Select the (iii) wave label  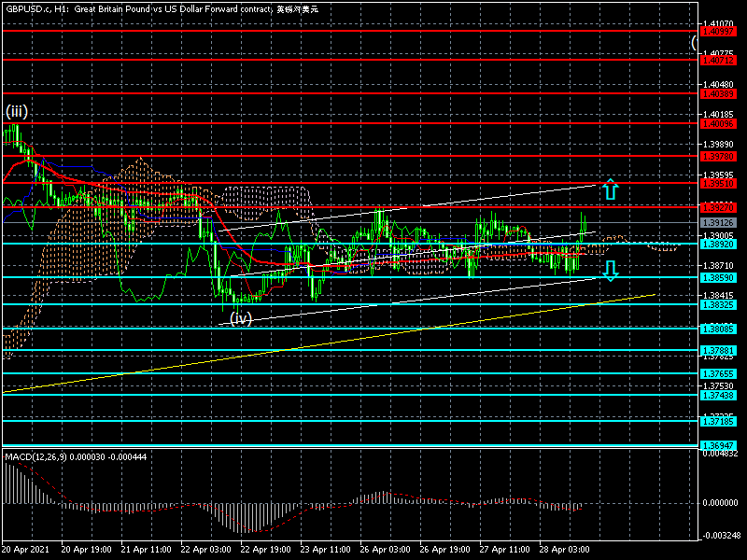tap(17, 112)
